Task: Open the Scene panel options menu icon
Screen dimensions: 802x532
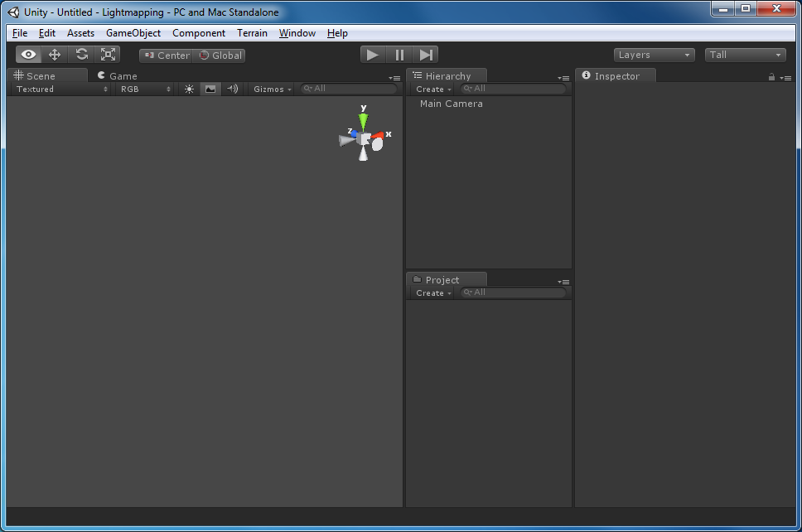Action: [394, 78]
